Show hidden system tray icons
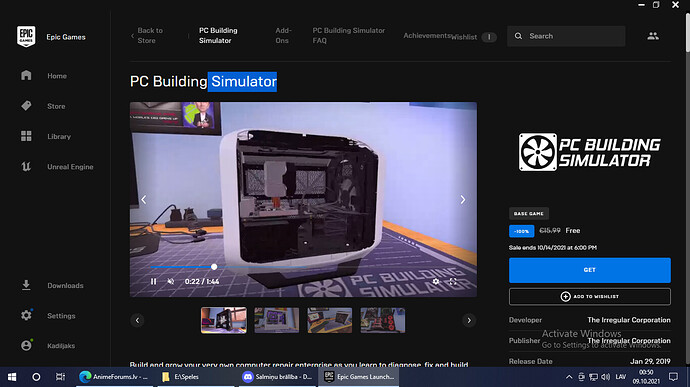 (x=569, y=377)
